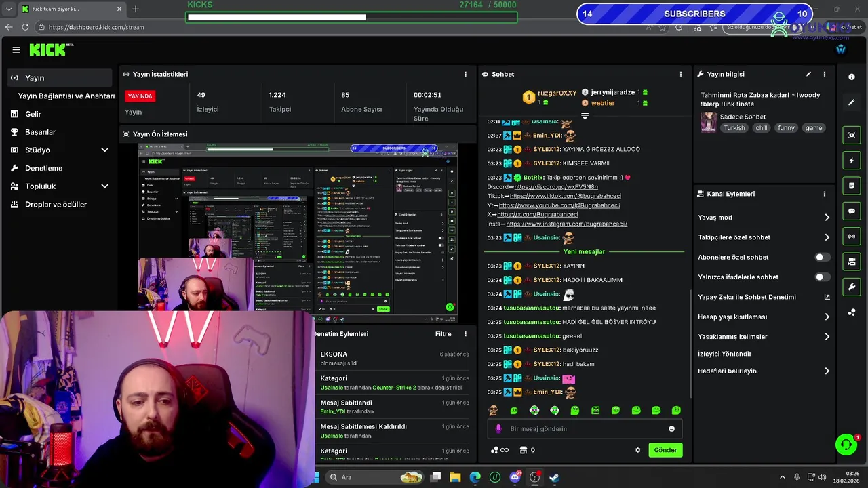The width and height of the screenshot is (868, 488).
Task: Click the KICKS goal progress bar
Action: [351, 17]
